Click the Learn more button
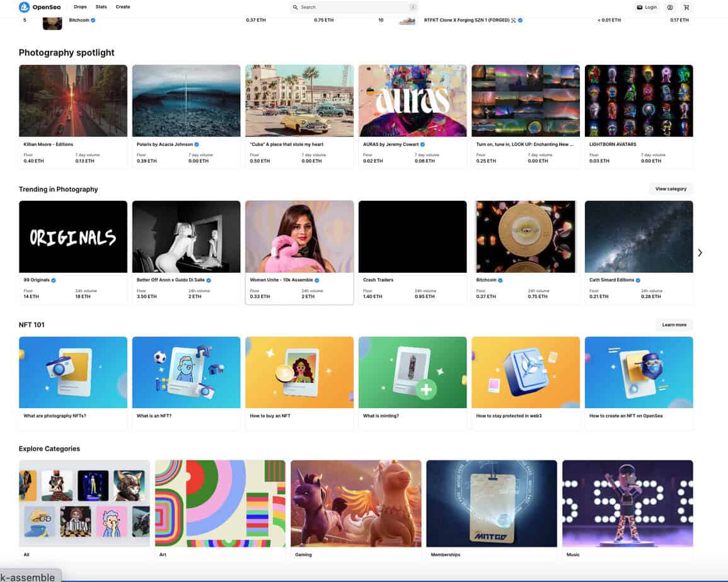728x582 pixels. 674,325
